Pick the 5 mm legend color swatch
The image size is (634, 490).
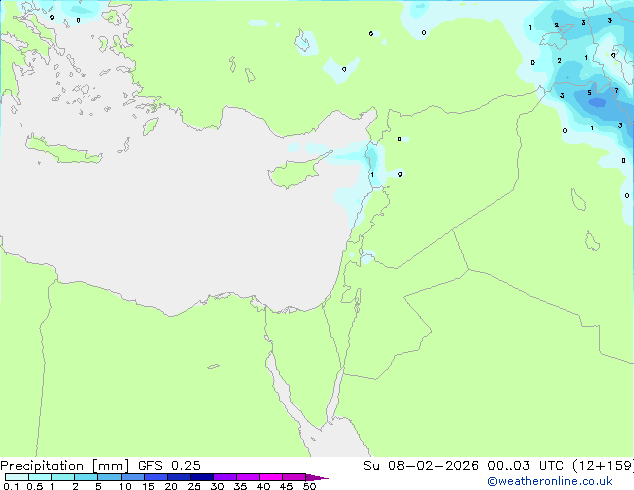[109, 477]
